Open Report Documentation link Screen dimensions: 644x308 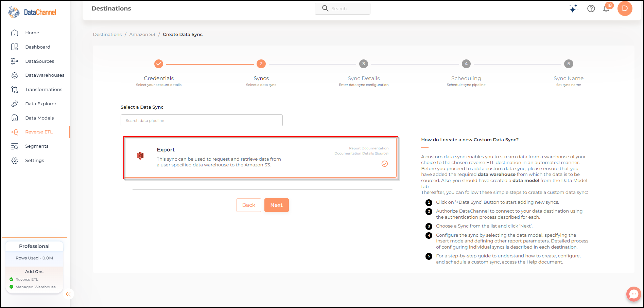pyautogui.click(x=369, y=148)
